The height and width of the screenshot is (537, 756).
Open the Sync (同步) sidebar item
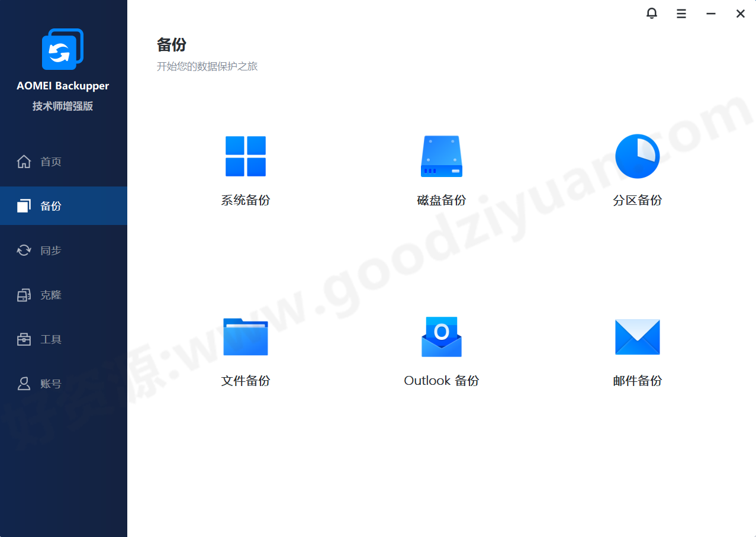(41, 250)
